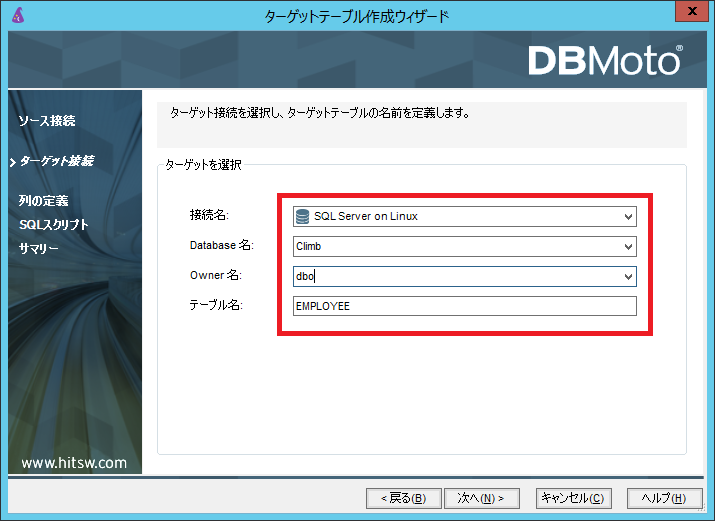
Task: Click the DBMoto logo in the banner
Action: point(606,61)
